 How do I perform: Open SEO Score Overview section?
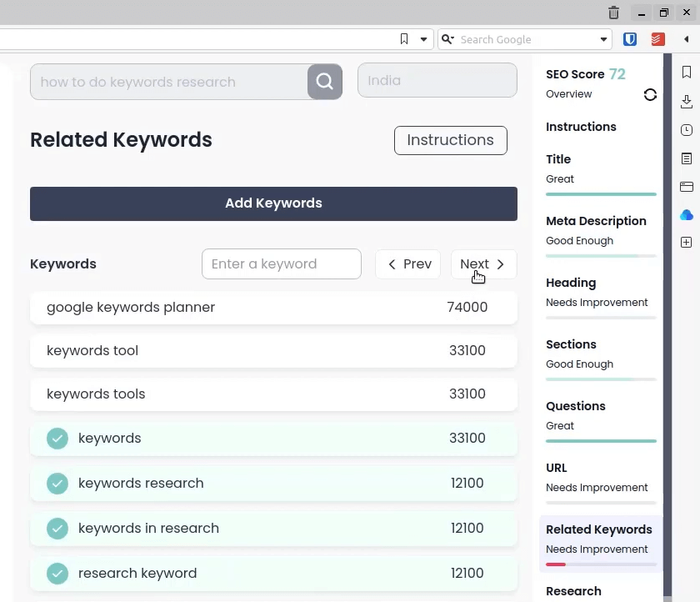point(568,94)
